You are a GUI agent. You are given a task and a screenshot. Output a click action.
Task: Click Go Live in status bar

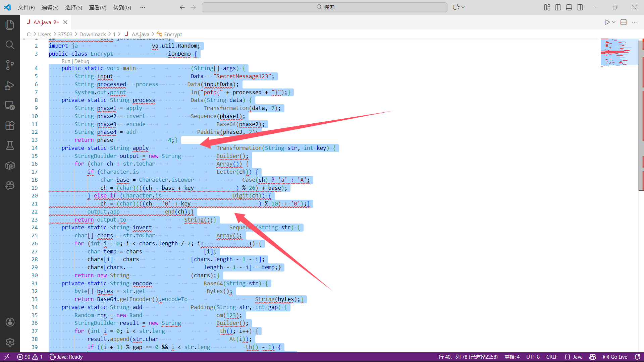click(615, 357)
